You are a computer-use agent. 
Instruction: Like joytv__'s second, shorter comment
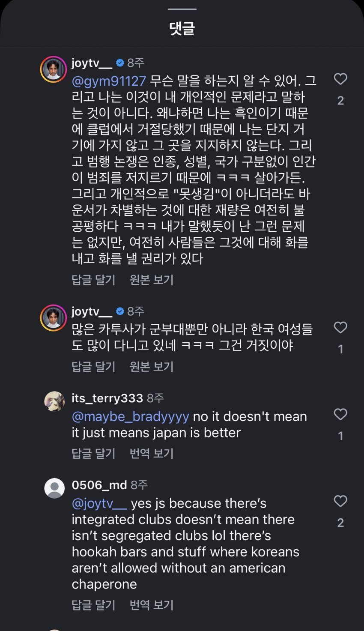click(340, 328)
